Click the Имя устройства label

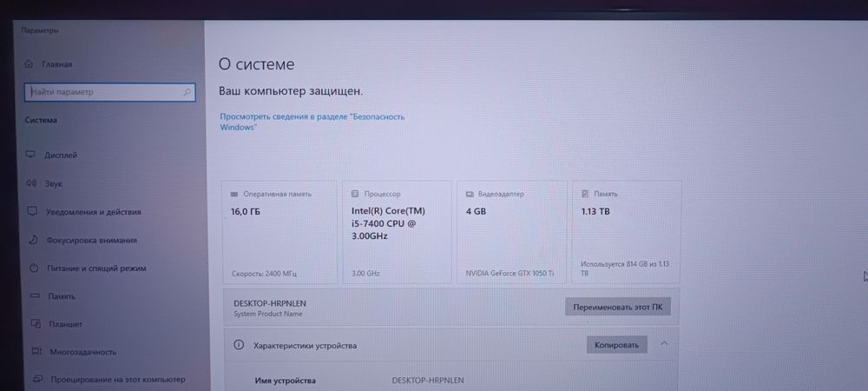[x=285, y=381]
